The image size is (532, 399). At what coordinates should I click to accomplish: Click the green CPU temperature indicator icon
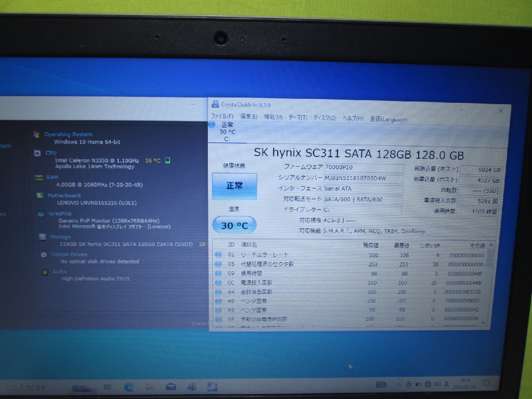click(168, 160)
